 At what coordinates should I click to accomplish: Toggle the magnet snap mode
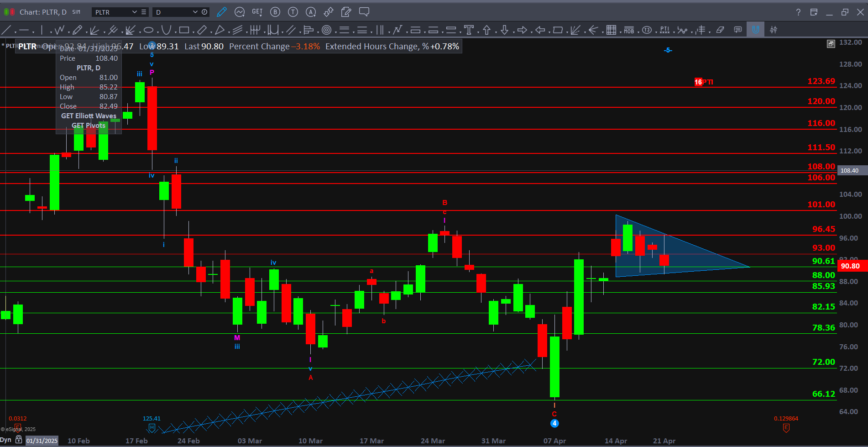click(x=756, y=30)
